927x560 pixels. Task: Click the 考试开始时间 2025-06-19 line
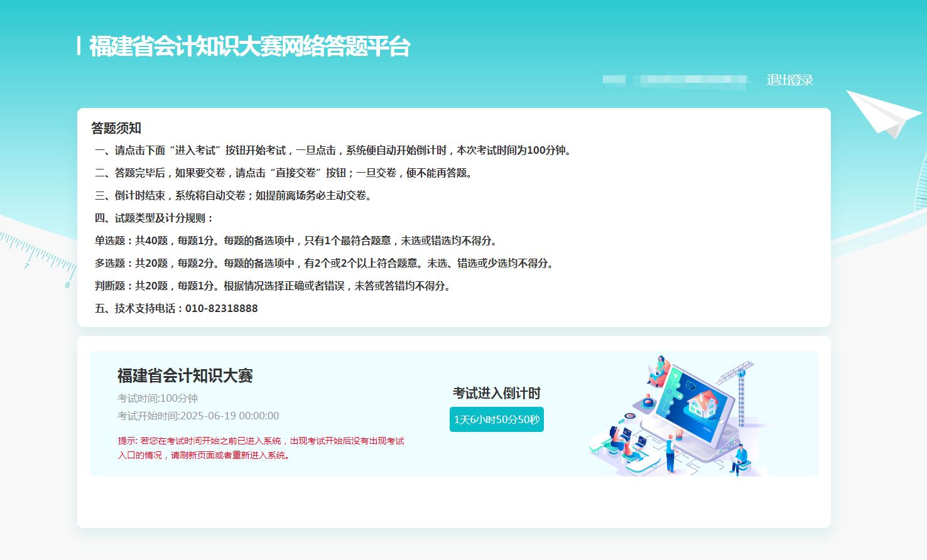point(198,416)
